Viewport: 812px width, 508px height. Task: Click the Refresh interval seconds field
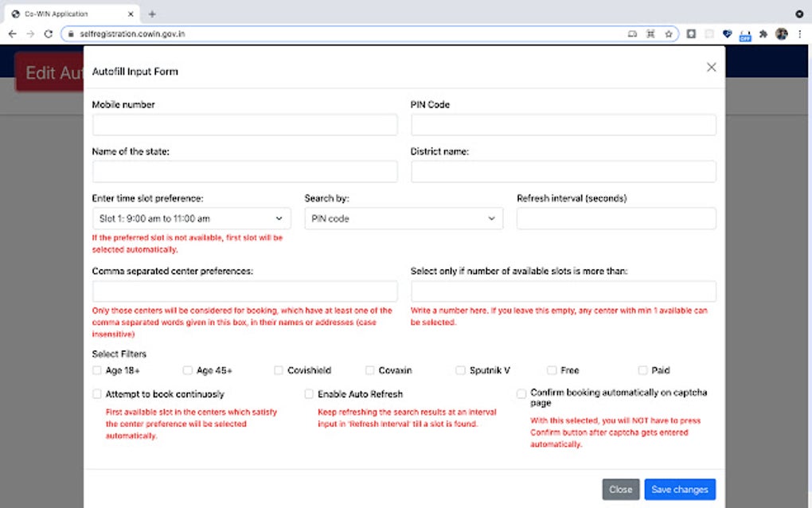[x=616, y=218]
